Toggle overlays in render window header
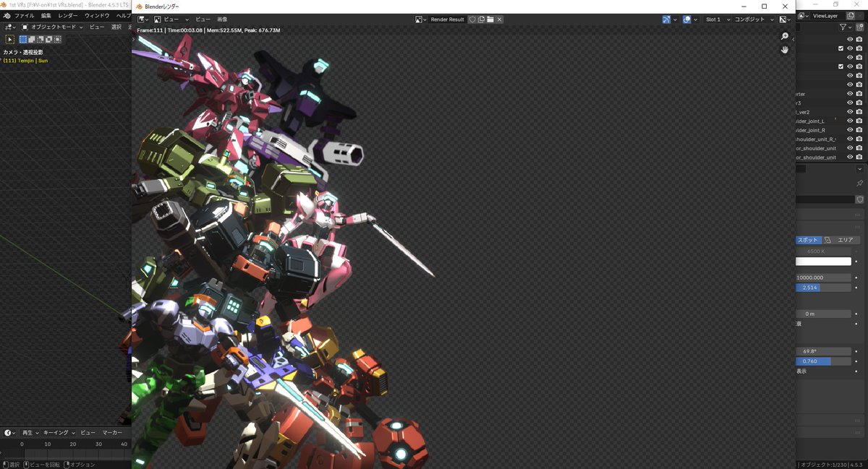 (686, 20)
